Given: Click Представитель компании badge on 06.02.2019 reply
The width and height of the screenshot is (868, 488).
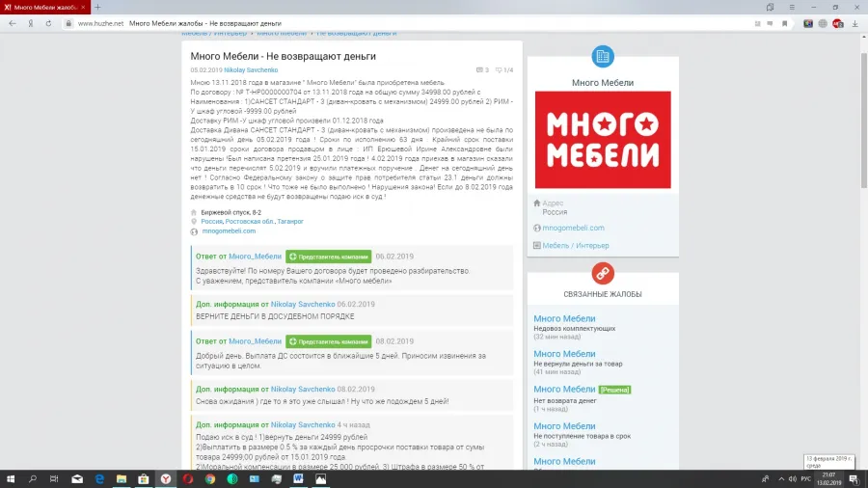Looking at the screenshot, I should [x=328, y=257].
